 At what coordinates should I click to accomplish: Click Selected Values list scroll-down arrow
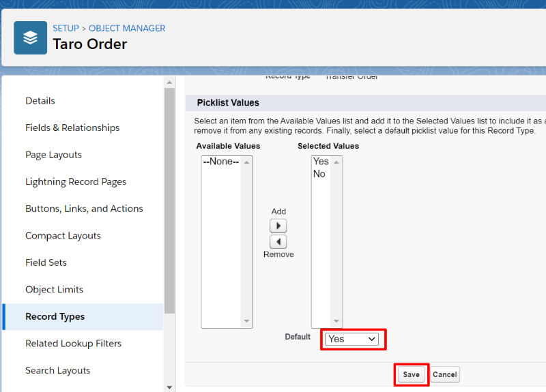pos(336,321)
